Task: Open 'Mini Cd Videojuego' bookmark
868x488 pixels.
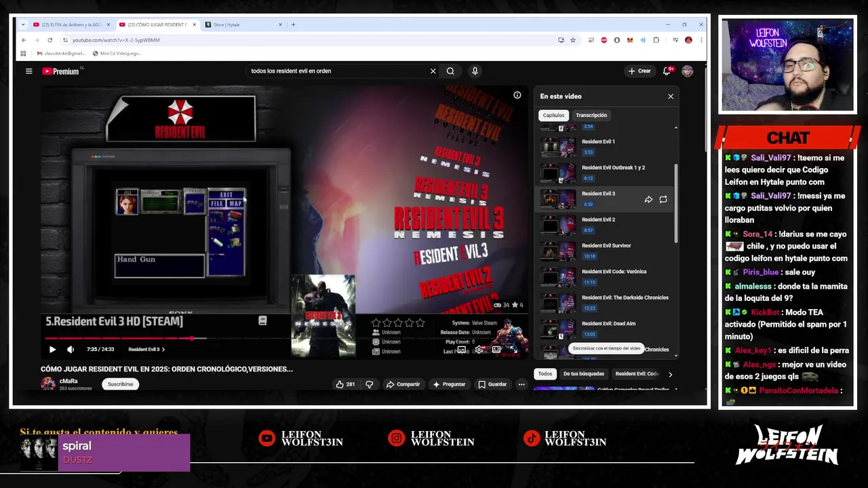Action: [117, 54]
